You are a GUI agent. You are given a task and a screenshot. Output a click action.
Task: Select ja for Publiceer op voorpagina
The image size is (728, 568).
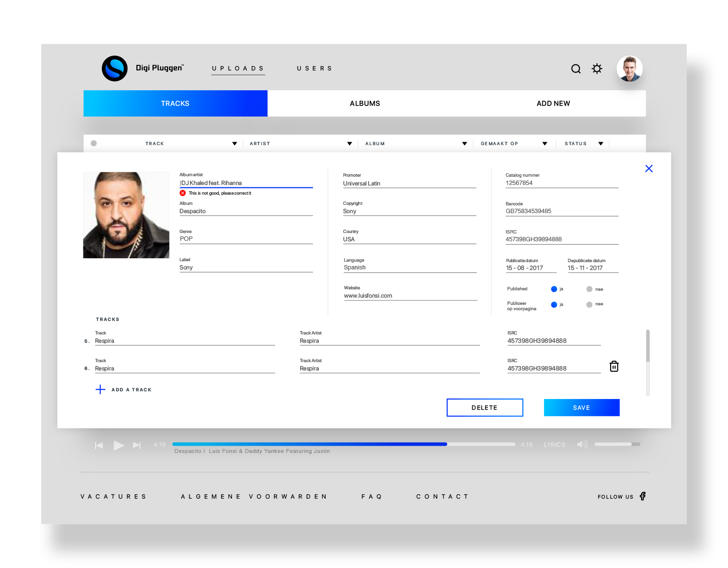click(x=554, y=304)
